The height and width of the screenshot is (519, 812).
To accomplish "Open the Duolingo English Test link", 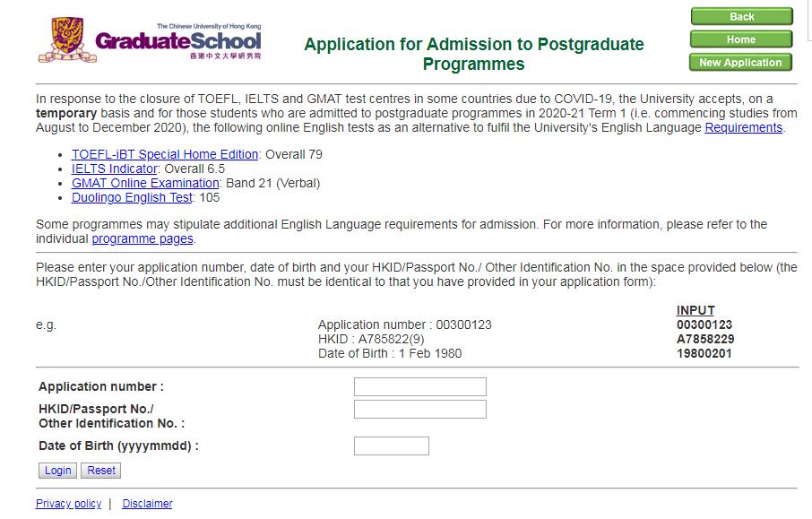I will pyautogui.click(x=132, y=197).
